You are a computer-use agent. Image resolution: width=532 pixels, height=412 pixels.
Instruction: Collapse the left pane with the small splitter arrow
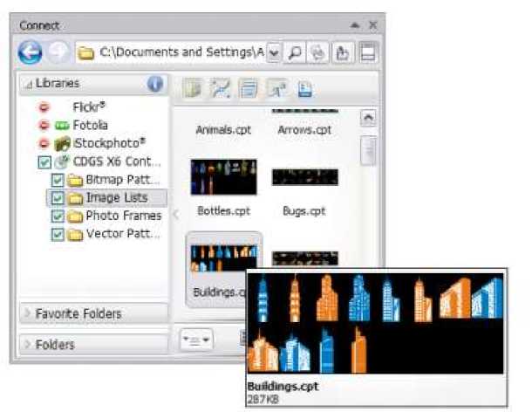(176, 215)
